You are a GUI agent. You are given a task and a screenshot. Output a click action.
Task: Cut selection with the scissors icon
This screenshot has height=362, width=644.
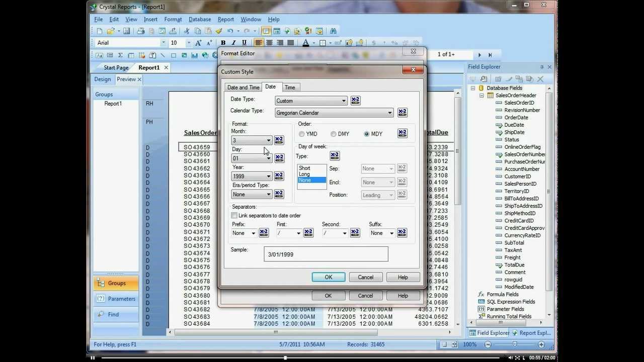(187, 31)
